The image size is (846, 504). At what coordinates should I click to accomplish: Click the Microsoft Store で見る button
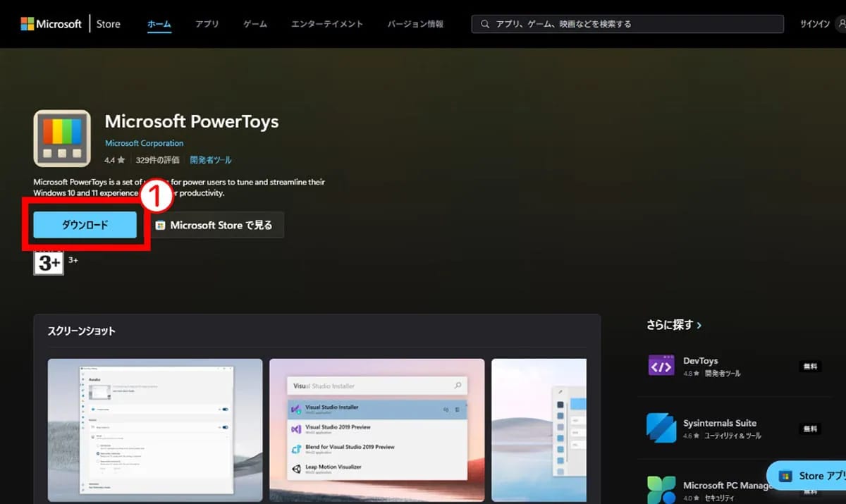click(214, 226)
